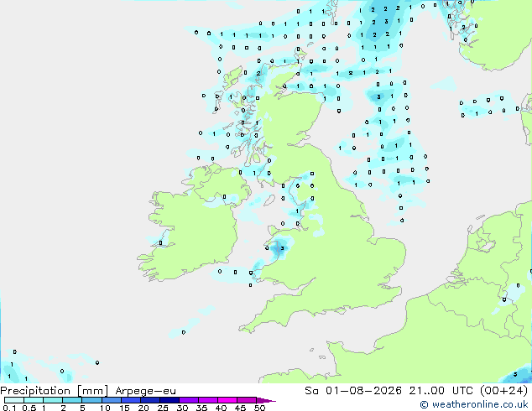Click the 15–20 mm legend swatch
Viewport: 532px width, 411px height.
pos(131,400)
